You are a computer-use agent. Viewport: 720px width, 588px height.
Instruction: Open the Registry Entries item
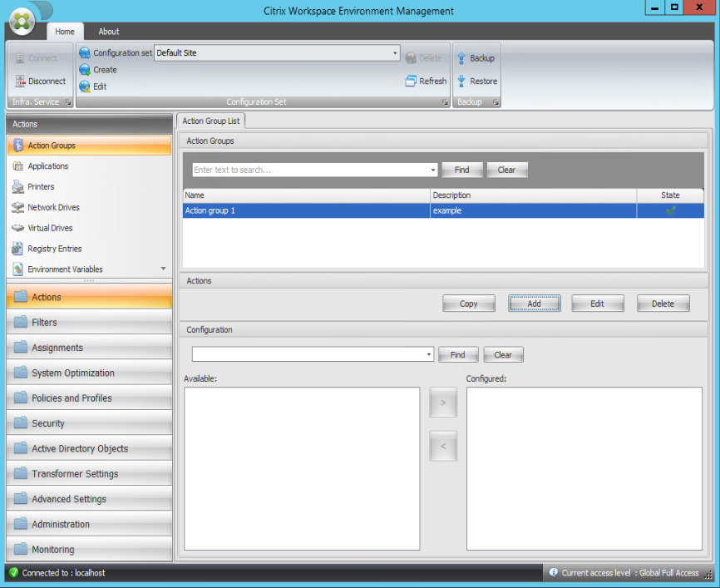point(54,249)
